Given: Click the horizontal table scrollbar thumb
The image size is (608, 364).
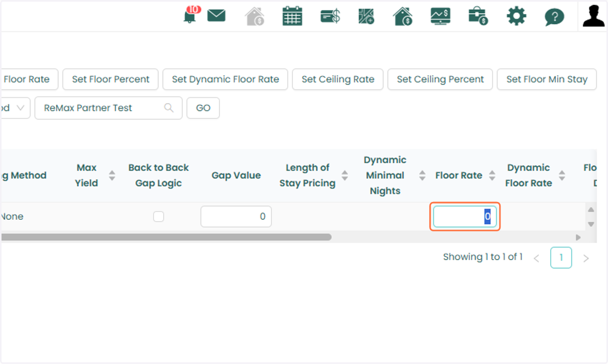Looking at the screenshot, I should [x=166, y=237].
